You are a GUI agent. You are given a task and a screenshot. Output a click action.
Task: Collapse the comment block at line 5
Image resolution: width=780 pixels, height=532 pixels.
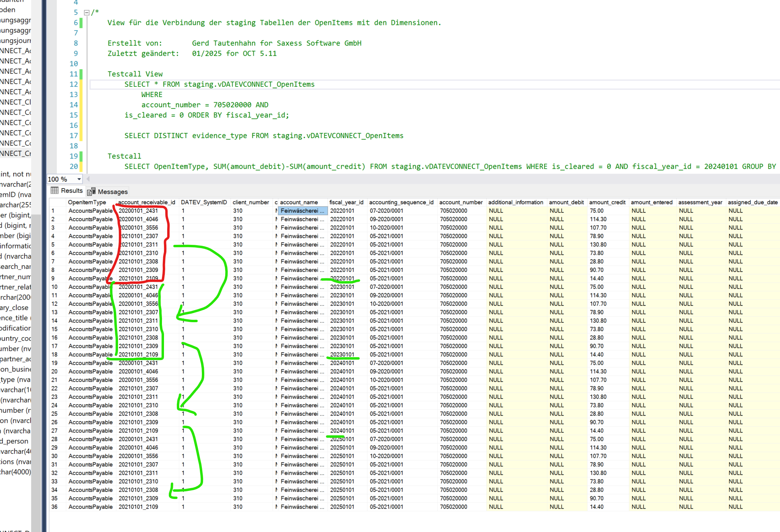click(86, 12)
